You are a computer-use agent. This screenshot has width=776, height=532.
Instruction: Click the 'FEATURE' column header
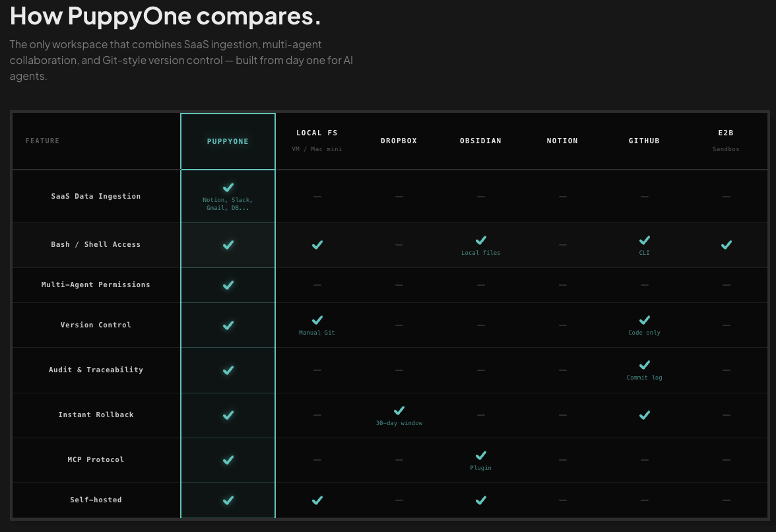pos(42,141)
